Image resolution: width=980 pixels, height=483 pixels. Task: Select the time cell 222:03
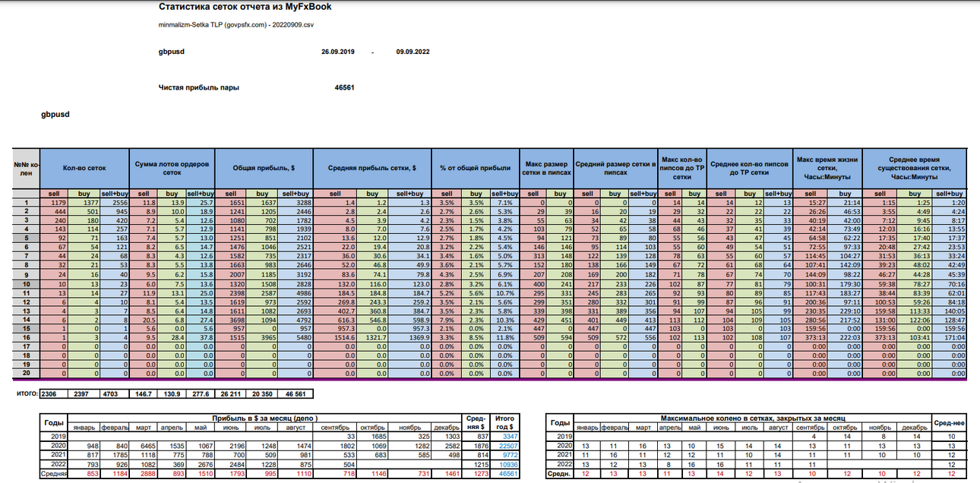click(844, 336)
